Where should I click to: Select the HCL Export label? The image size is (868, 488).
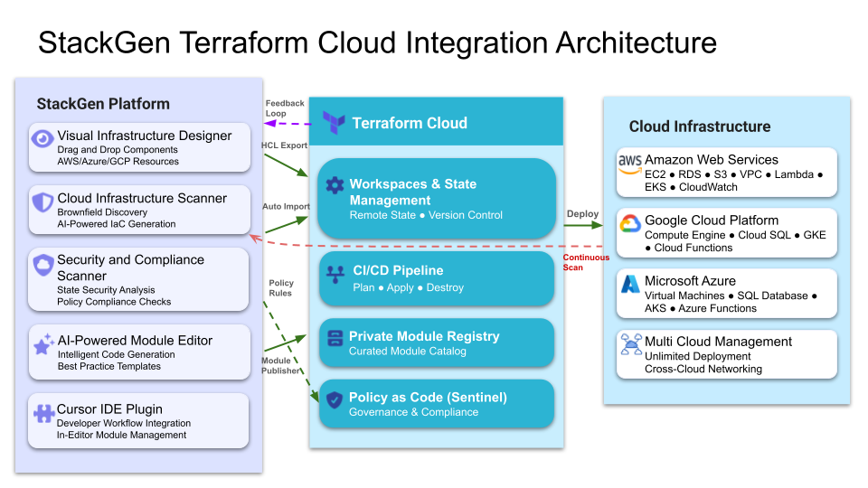(284, 145)
